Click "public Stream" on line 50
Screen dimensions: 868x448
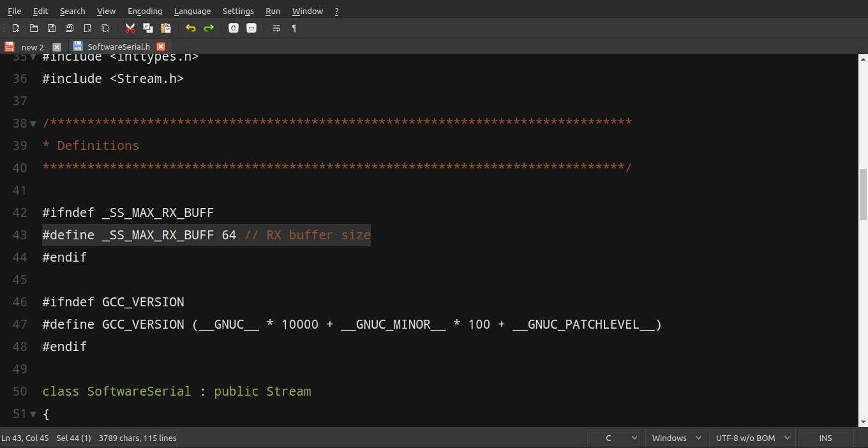(262, 391)
